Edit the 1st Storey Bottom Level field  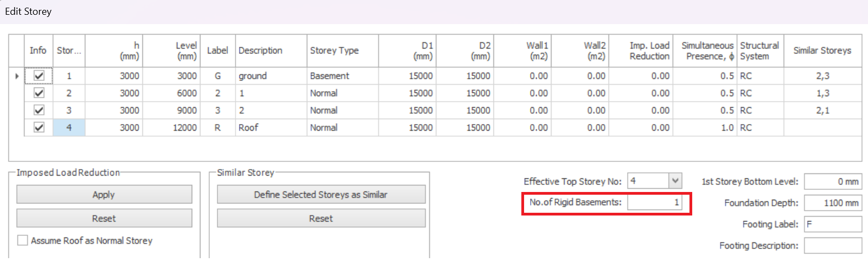(x=832, y=182)
